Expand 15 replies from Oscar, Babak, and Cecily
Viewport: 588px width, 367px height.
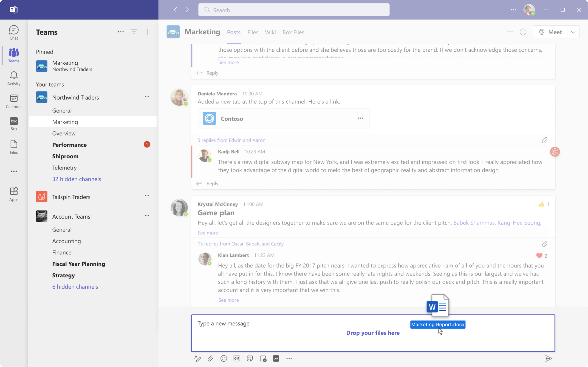click(x=240, y=244)
